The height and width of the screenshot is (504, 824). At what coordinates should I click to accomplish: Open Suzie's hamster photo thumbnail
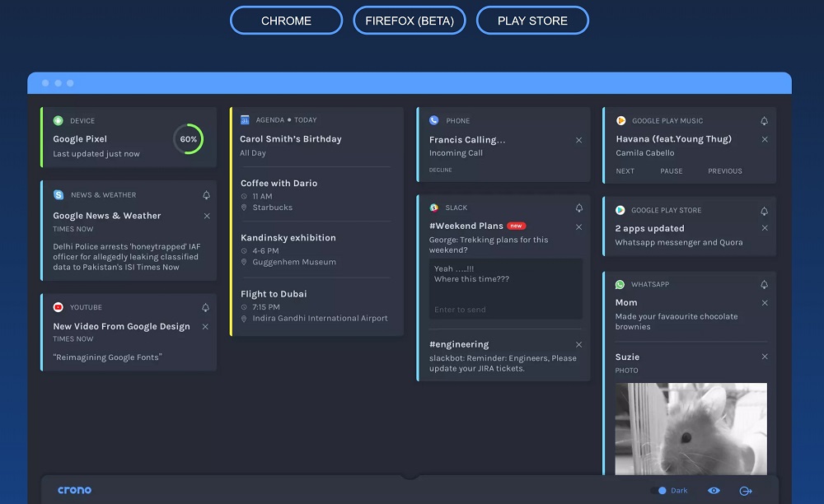click(691, 429)
